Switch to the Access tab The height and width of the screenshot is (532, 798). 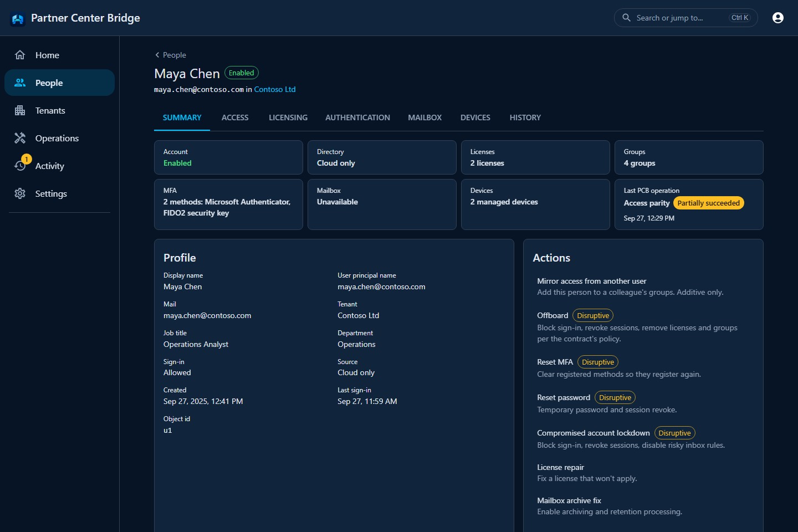coord(235,117)
